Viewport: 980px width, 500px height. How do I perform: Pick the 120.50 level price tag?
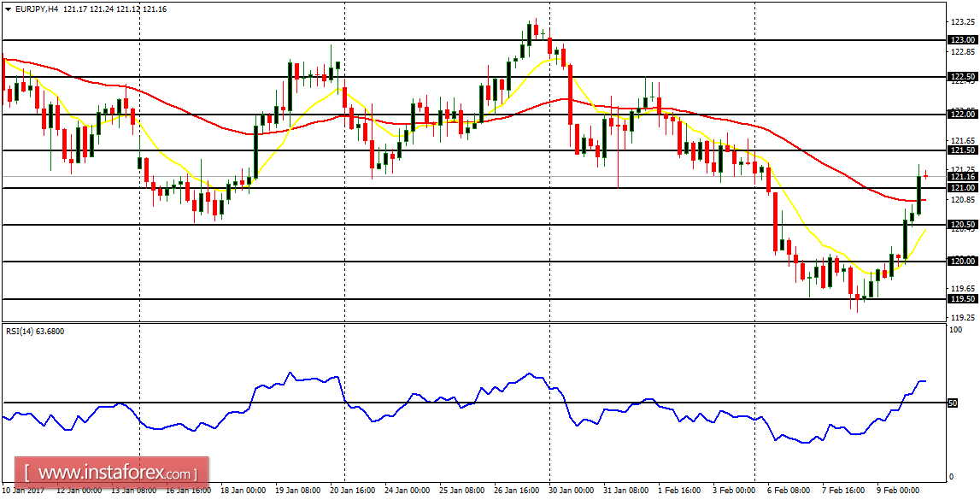963,225
